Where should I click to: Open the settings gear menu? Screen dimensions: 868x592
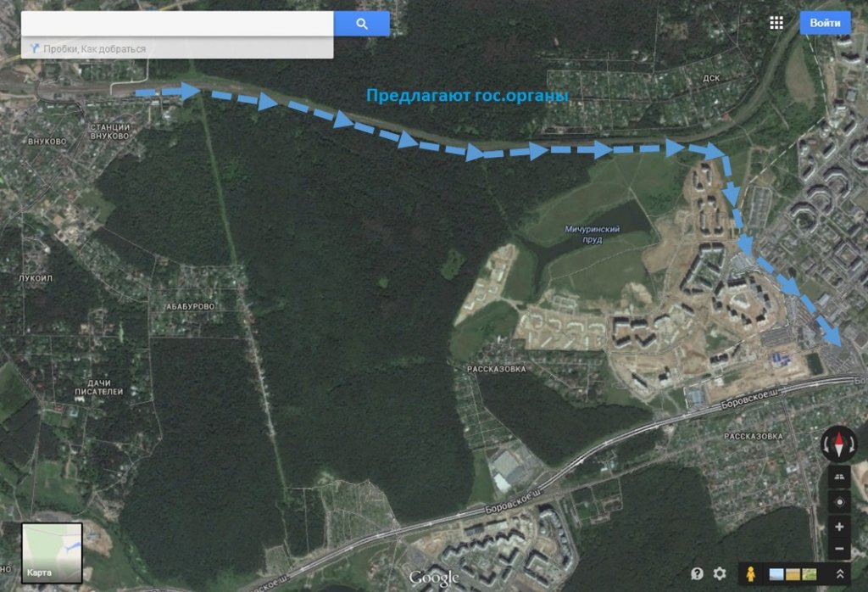(x=719, y=573)
